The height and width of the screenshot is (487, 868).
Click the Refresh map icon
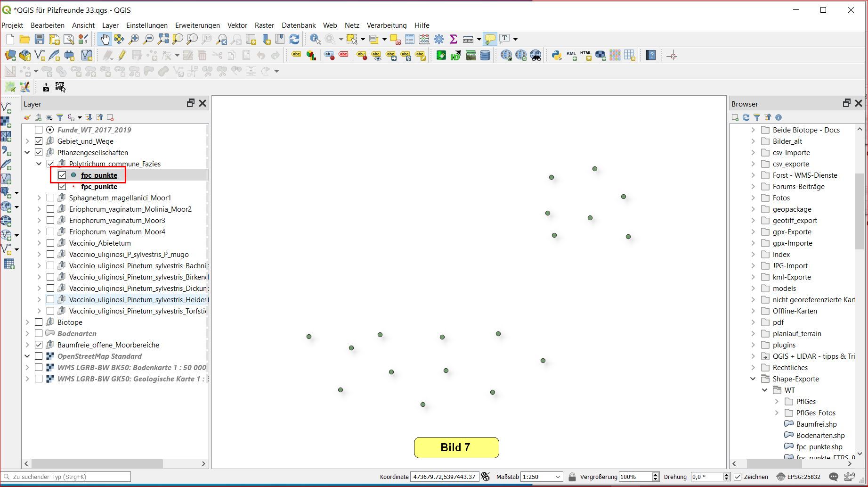tap(294, 39)
